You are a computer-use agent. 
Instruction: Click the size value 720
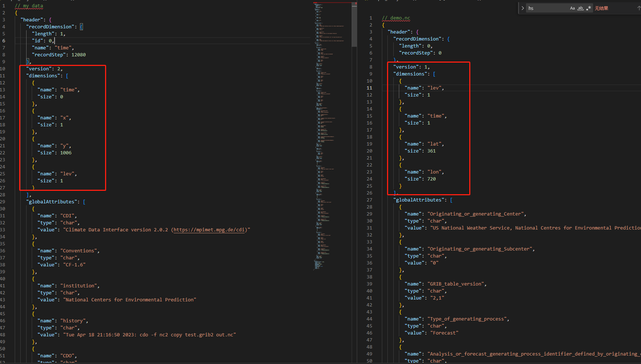click(x=431, y=179)
